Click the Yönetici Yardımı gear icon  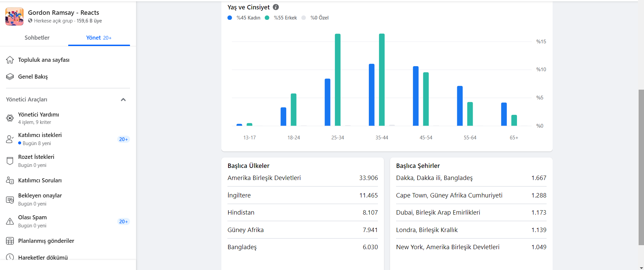pos(10,118)
